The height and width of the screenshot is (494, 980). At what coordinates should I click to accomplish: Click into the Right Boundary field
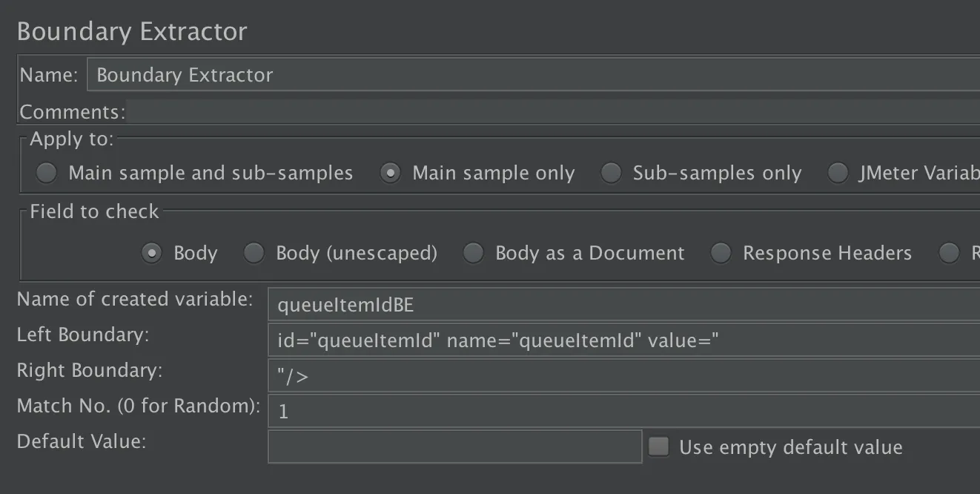tap(623, 376)
